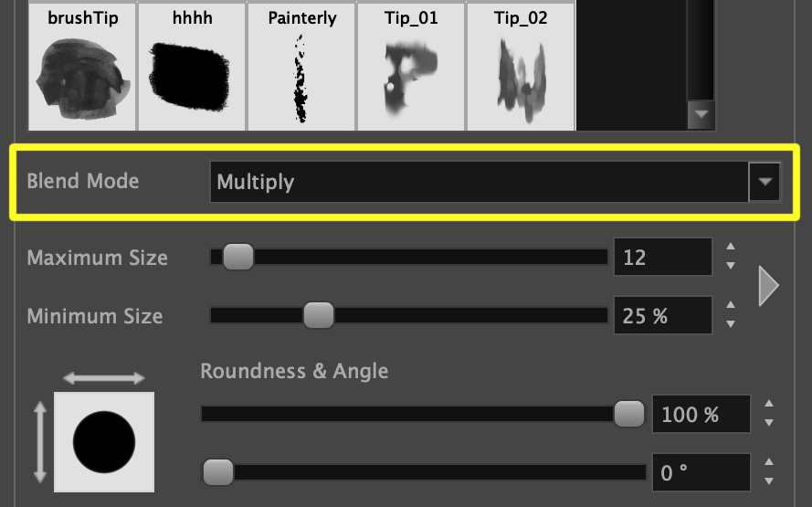Screen dimensions: 812x507
Task: Click the Minimum Size slider handle
Action: click(319, 316)
